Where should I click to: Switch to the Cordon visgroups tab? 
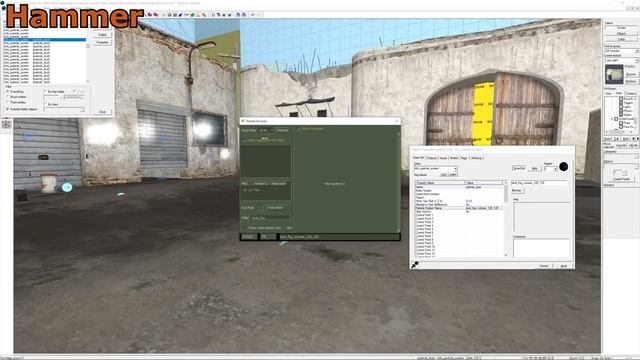point(631,93)
